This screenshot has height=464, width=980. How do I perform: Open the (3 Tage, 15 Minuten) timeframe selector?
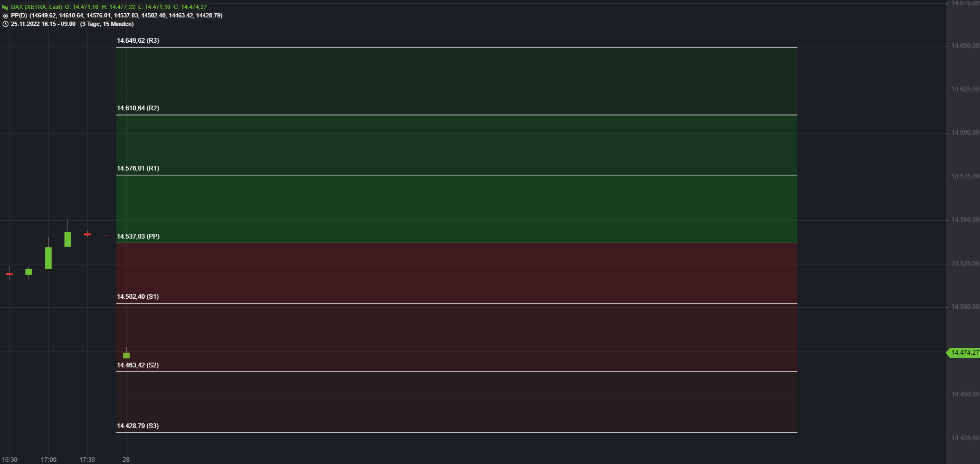coord(107,24)
